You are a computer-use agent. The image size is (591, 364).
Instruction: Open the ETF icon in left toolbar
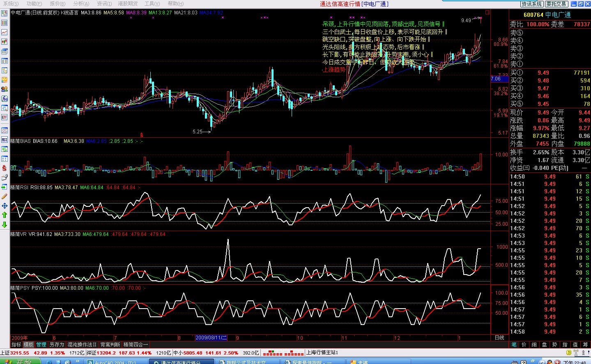click(x=5, y=117)
